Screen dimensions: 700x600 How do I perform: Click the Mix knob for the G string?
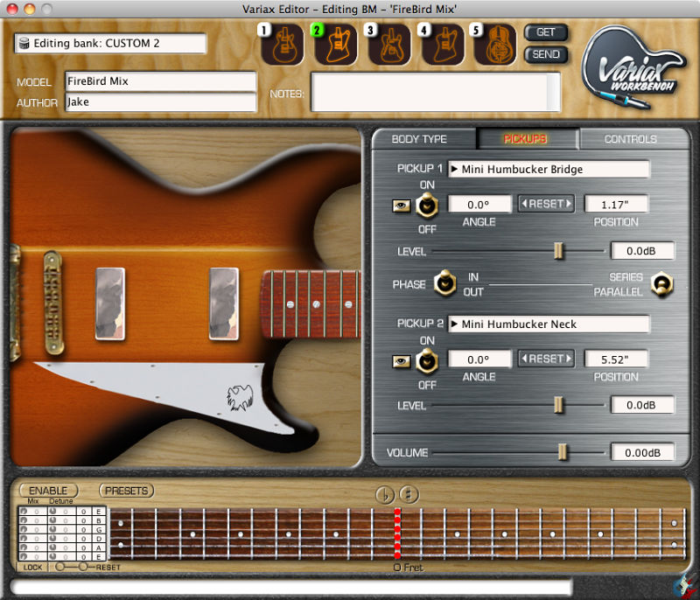click(24, 529)
